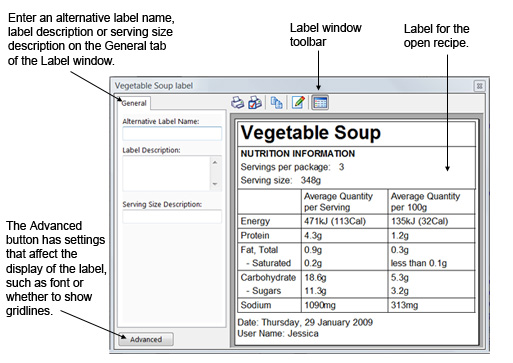
Task: Click the 'Serving size: 348g' line
Action: coord(281,180)
